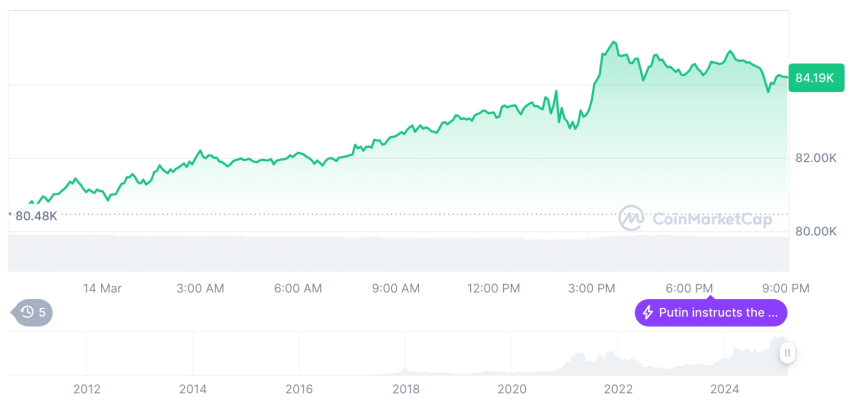860x401 pixels.
Task: Select 2020 on the overview timeline
Action: coord(511,389)
